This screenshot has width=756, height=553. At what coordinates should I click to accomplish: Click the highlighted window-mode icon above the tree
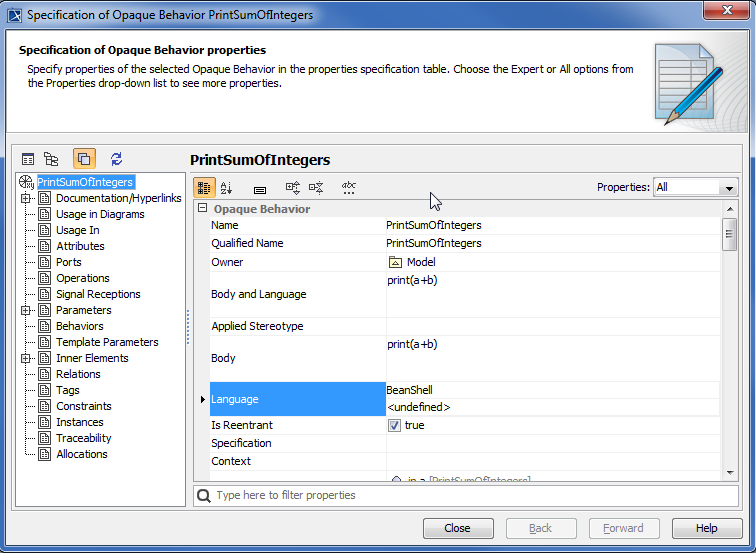click(84, 159)
